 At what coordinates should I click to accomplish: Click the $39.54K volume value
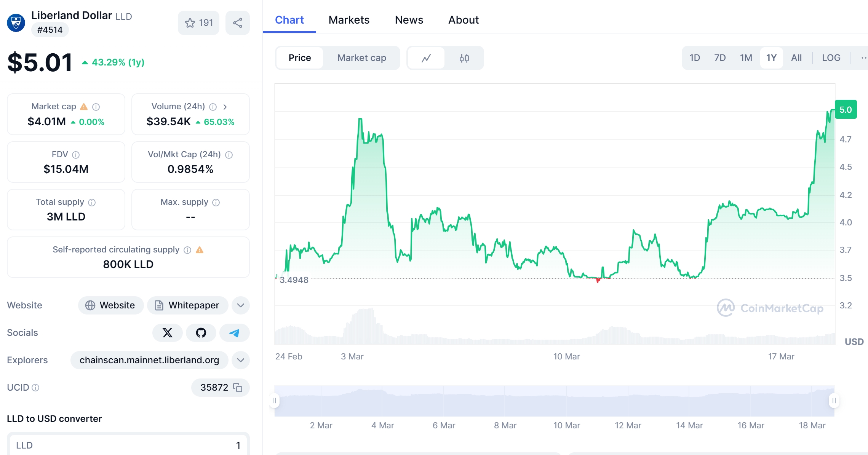pyautogui.click(x=168, y=121)
